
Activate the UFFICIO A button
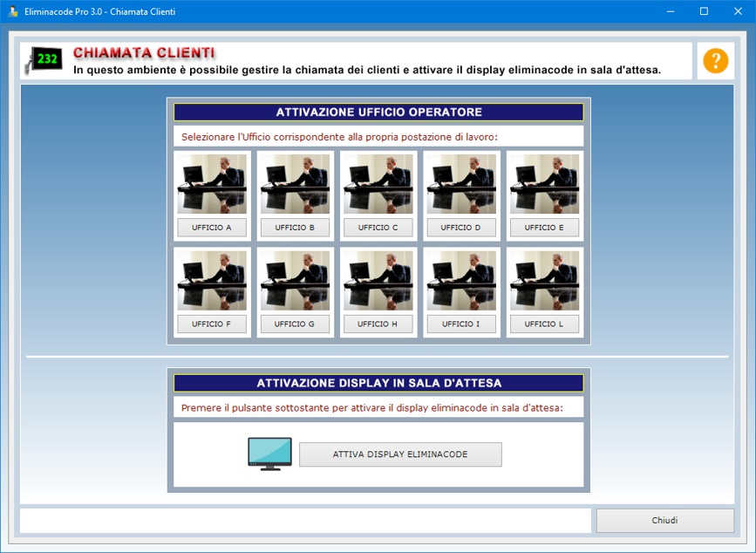pos(212,228)
